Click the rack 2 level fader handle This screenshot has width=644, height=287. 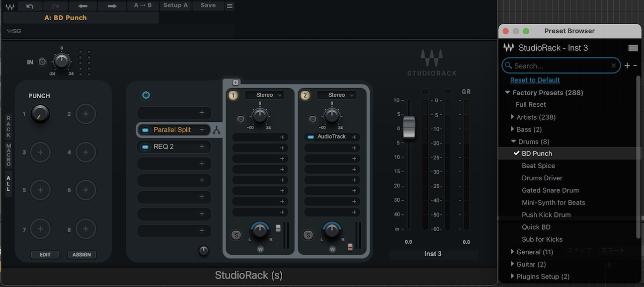coord(350,247)
